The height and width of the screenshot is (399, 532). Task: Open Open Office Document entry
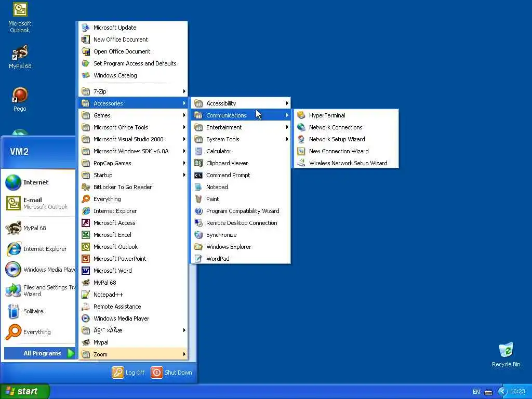[x=134, y=51]
